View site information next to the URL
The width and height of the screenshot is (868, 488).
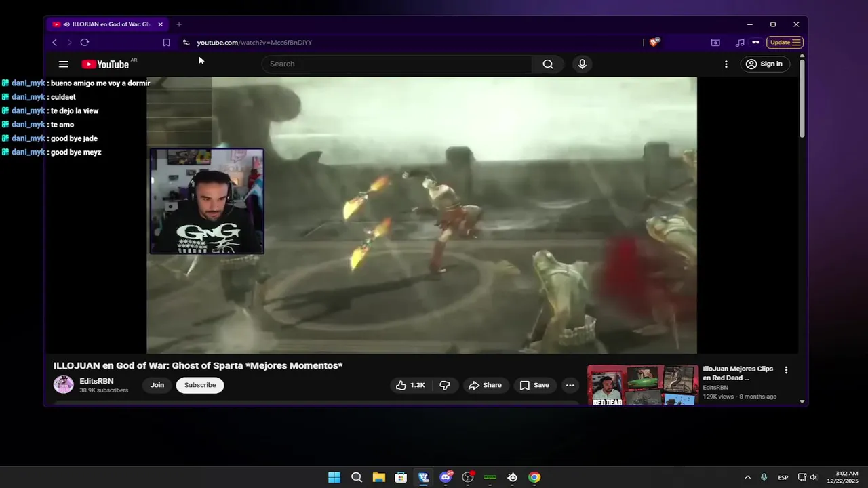pos(186,43)
